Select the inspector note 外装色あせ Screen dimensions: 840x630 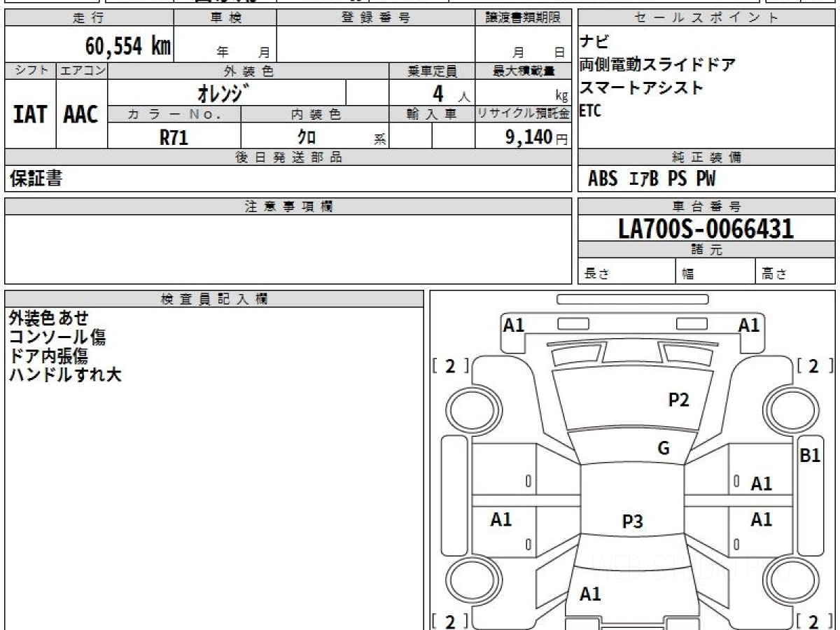(x=49, y=318)
